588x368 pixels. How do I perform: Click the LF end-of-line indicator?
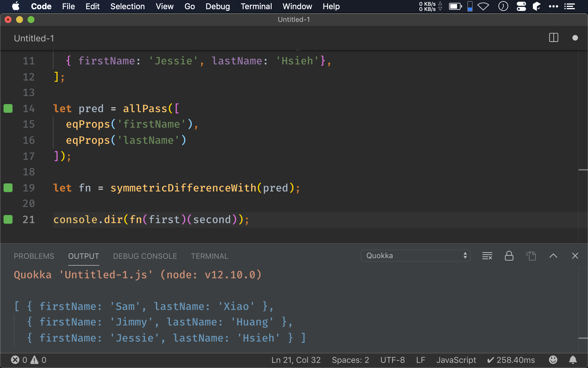[x=421, y=360]
